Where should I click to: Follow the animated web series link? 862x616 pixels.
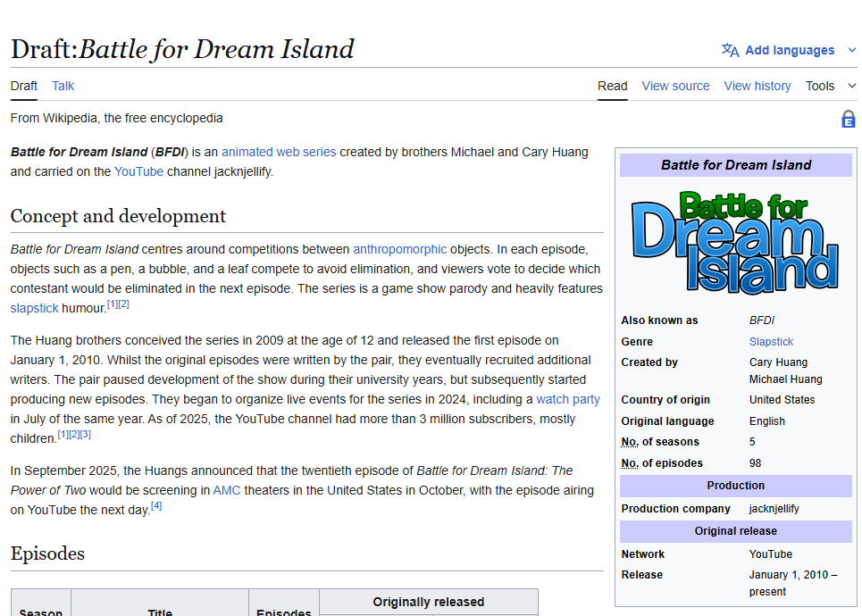[279, 152]
